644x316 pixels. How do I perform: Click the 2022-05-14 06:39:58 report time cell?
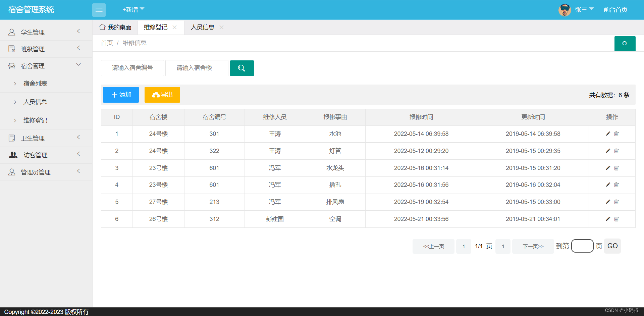(x=421, y=134)
